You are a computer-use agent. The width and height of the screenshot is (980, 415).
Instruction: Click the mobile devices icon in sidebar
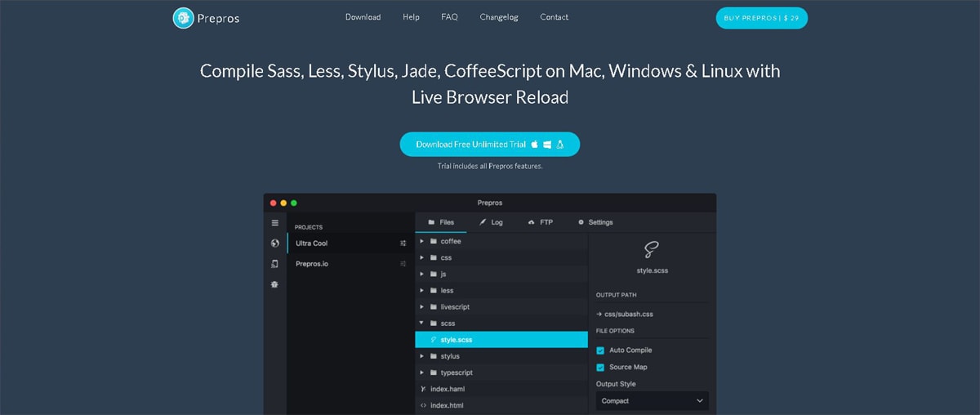(x=275, y=264)
